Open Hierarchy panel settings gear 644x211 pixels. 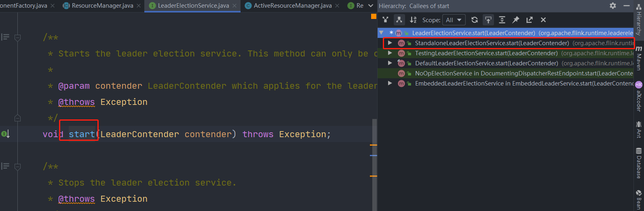pyautogui.click(x=613, y=6)
